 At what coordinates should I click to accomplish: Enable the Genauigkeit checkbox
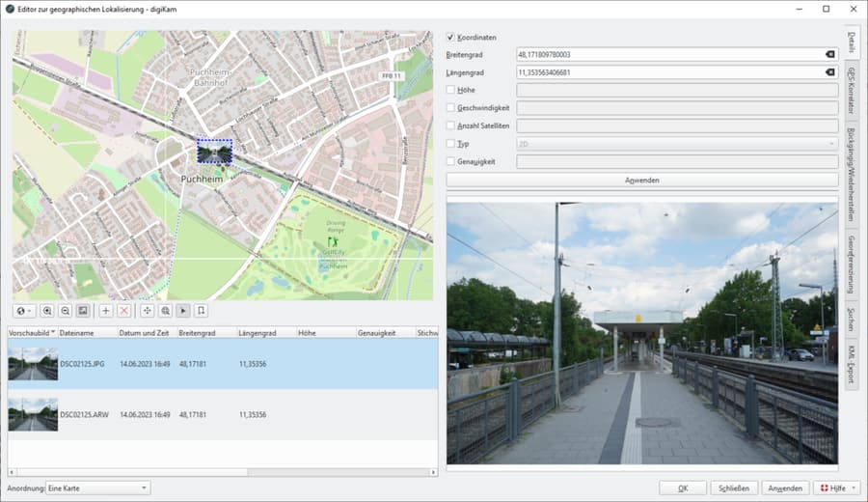coord(450,161)
